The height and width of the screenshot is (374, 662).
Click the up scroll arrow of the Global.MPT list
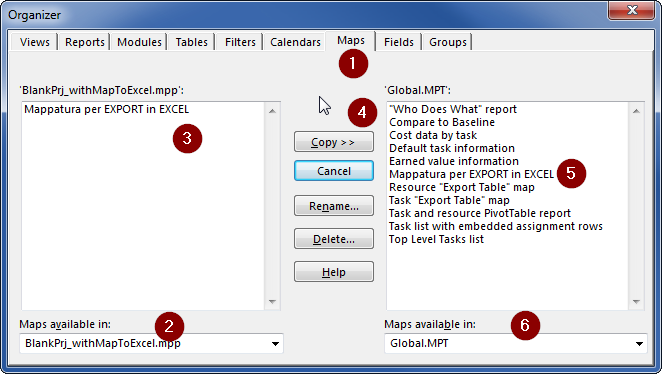(x=636, y=111)
